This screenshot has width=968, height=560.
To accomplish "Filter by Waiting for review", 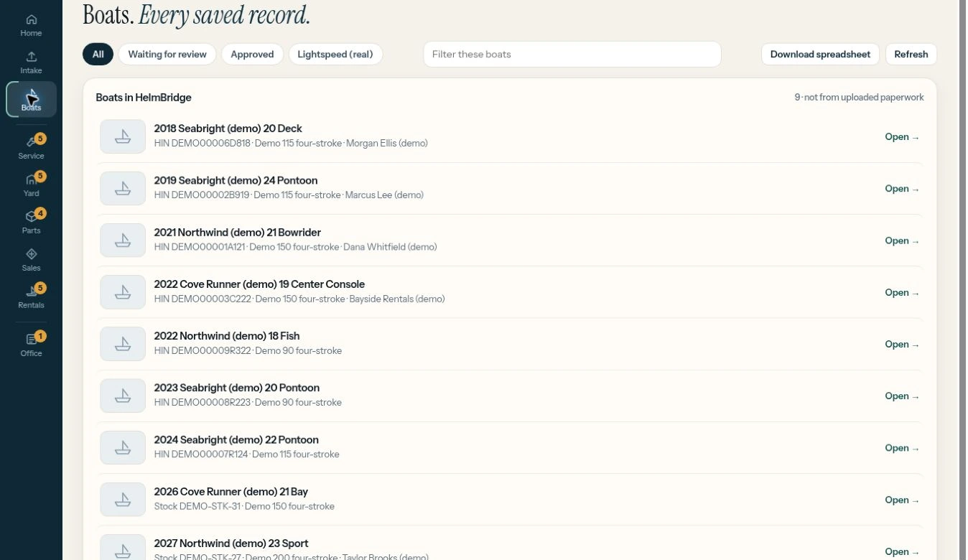I will (167, 54).
